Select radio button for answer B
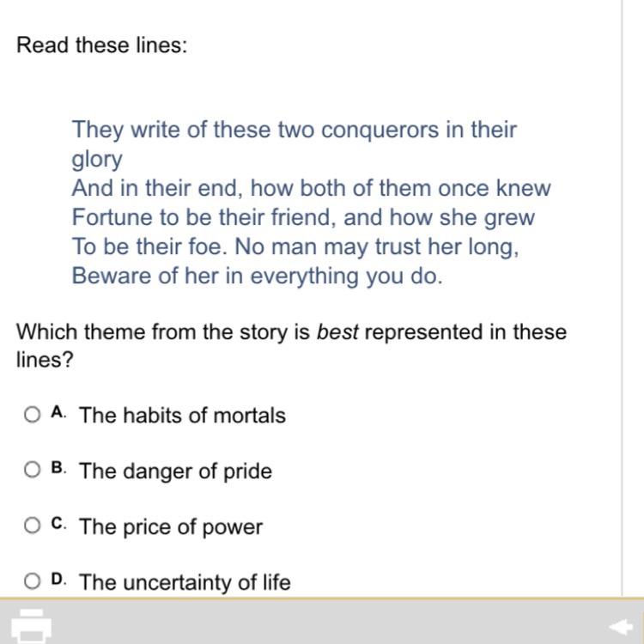 coord(32,470)
